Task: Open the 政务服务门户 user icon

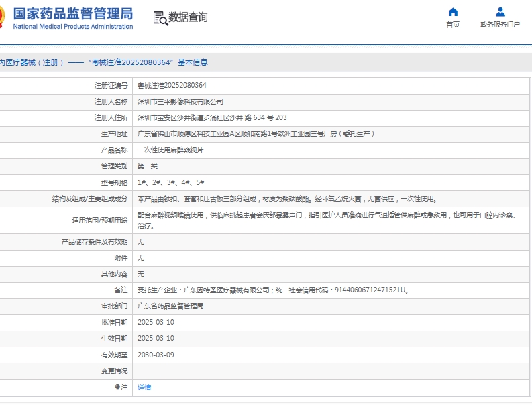Action: [500, 12]
